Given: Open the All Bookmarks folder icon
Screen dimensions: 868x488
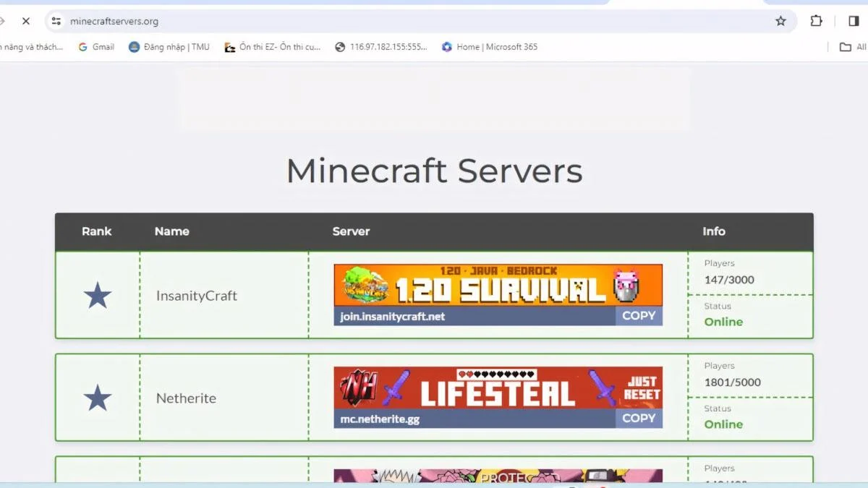Looking at the screenshot, I should (845, 47).
